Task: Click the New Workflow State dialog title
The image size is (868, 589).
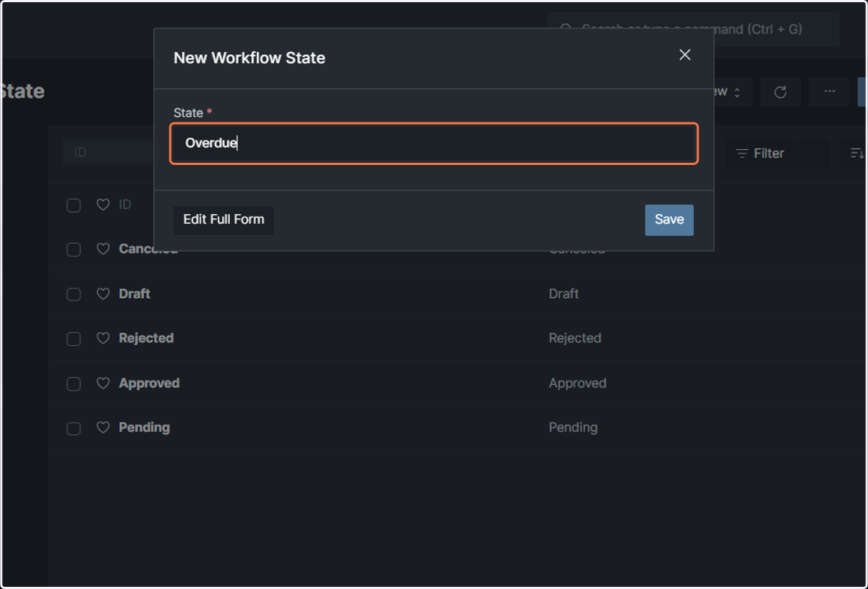Action: pos(250,59)
